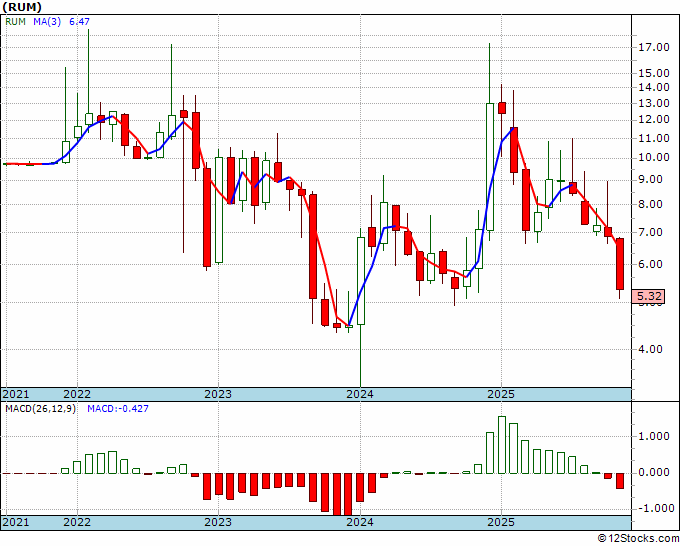680x546 pixels.
Task: Click 2021 on the MACD panel timeline
Action: coord(16,522)
